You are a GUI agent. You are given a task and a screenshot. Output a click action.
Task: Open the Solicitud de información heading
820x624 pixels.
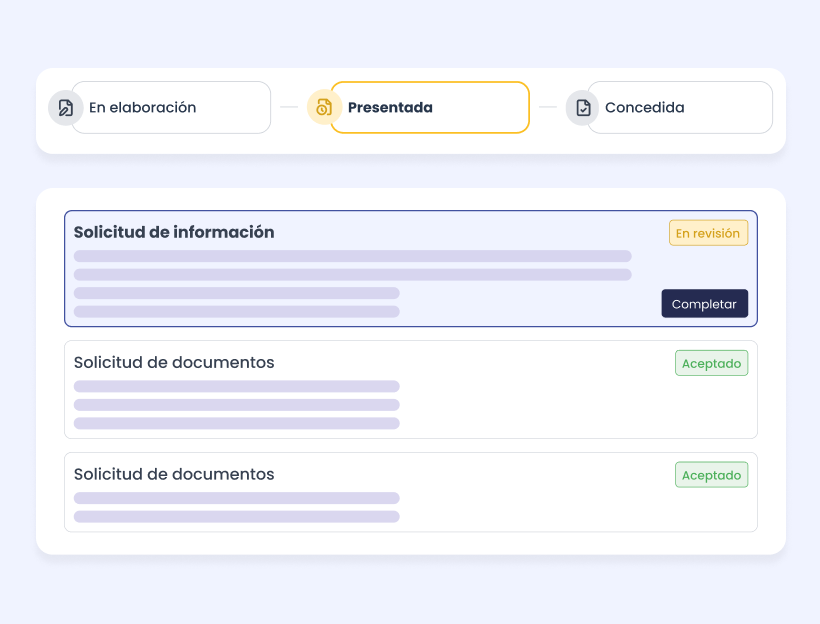coord(174,232)
